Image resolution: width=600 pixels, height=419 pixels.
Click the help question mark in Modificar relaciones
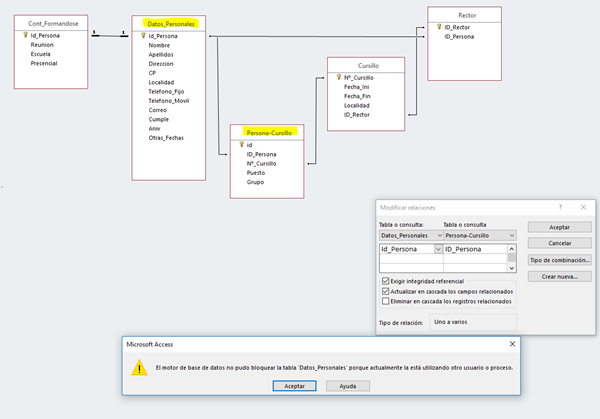pyautogui.click(x=559, y=206)
